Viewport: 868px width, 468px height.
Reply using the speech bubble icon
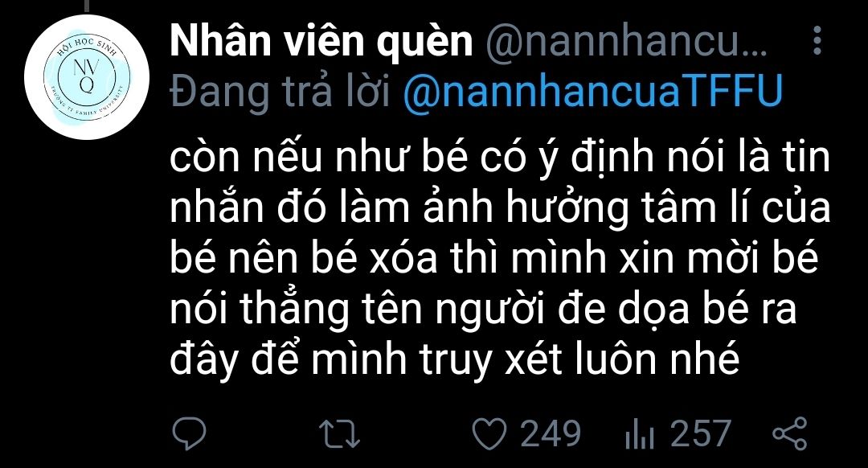(189, 433)
